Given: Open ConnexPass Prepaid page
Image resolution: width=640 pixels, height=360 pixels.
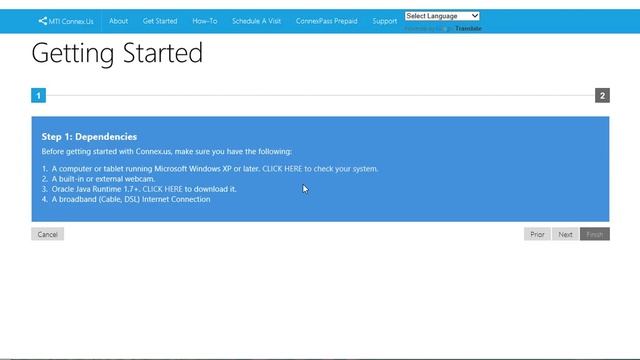Looking at the screenshot, I should pyautogui.click(x=327, y=21).
